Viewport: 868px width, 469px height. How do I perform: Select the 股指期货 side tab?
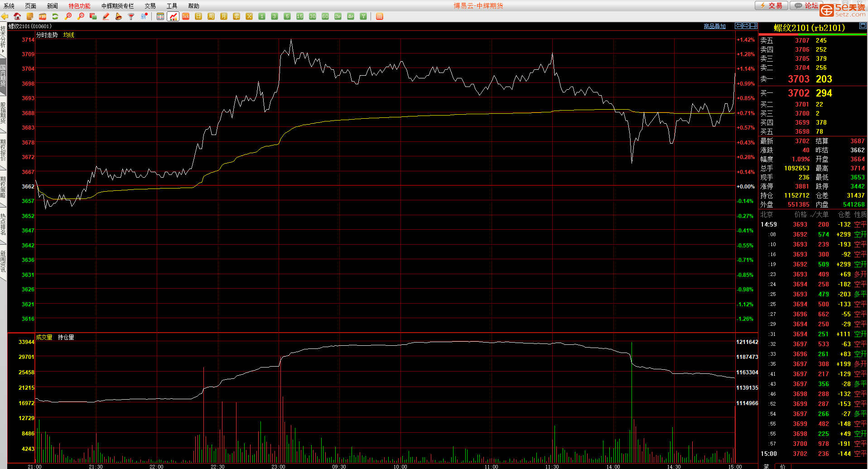tap(3, 113)
